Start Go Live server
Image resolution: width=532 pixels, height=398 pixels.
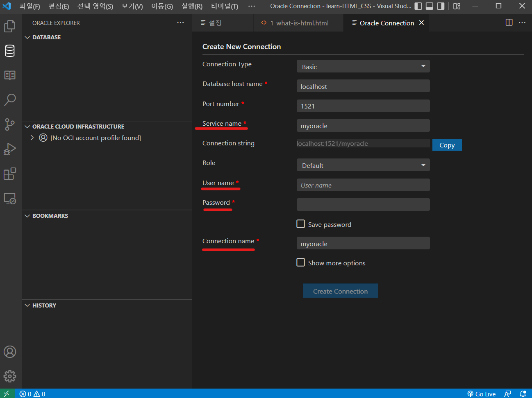pyautogui.click(x=482, y=394)
